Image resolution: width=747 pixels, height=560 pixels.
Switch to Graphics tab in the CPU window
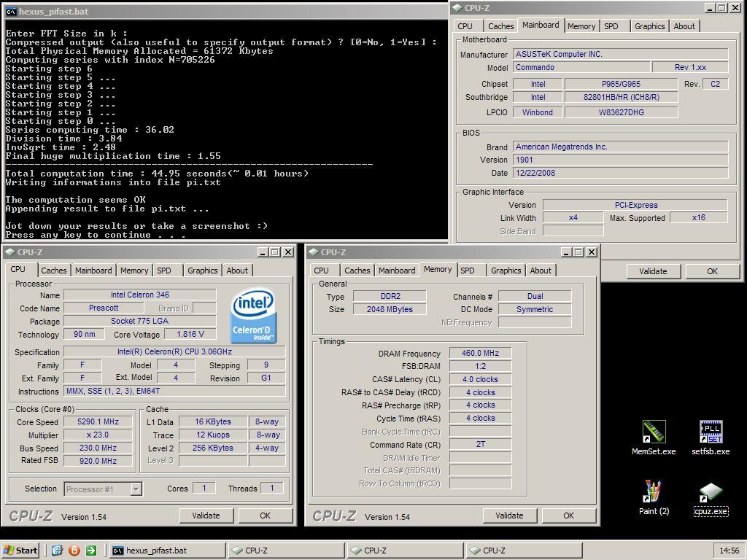click(x=203, y=271)
